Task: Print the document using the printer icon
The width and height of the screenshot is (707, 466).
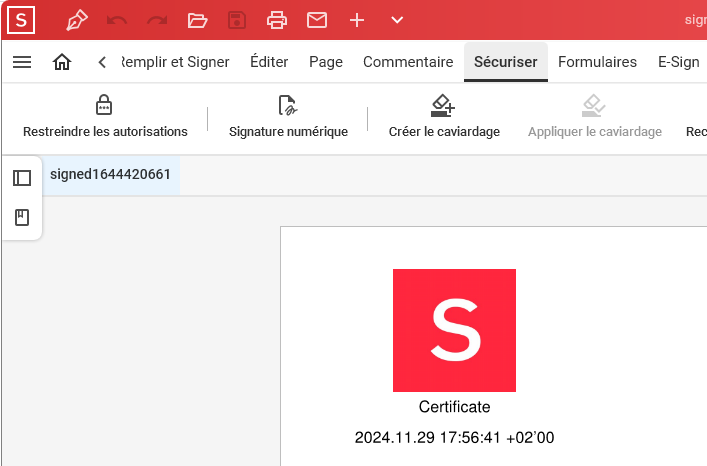Action: (277, 20)
